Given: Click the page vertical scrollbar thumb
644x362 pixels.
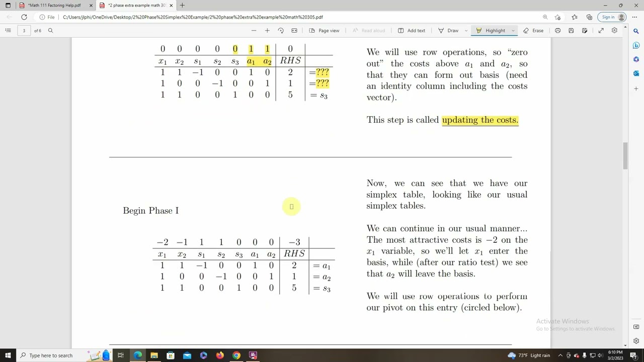Looking at the screenshot, I should (x=625, y=156).
